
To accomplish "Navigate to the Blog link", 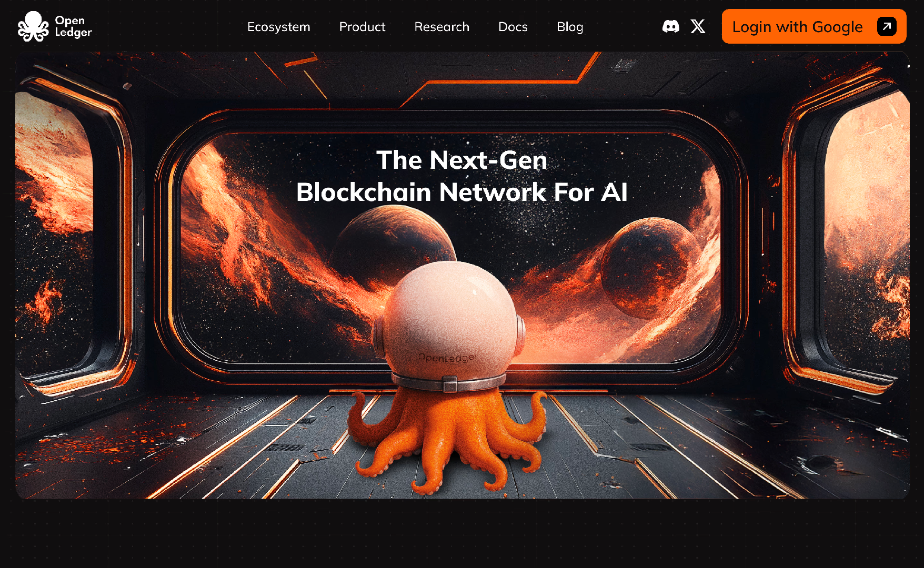I will click(x=570, y=27).
